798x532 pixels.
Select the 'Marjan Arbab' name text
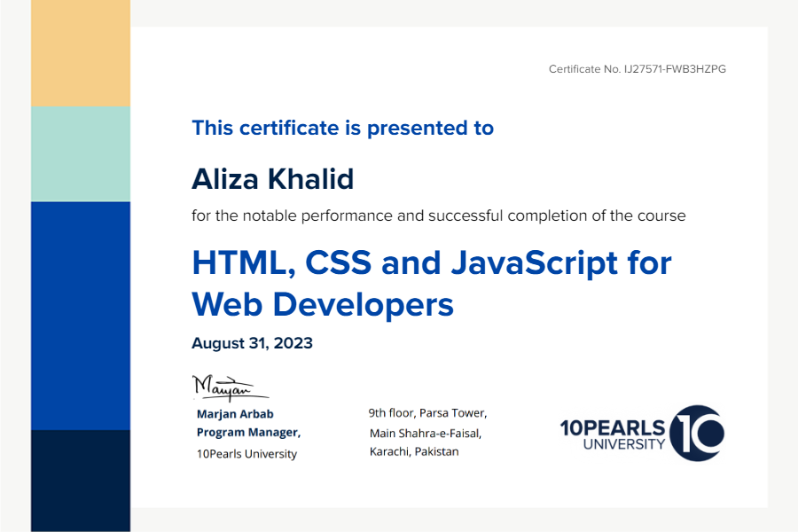point(233,413)
